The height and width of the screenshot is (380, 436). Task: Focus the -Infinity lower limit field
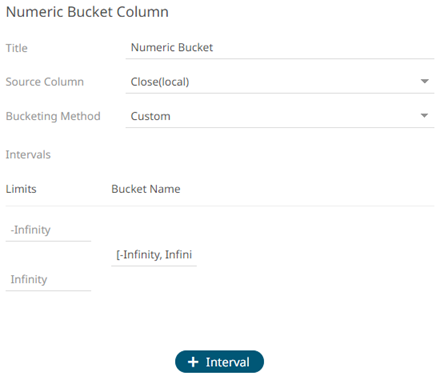48,230
